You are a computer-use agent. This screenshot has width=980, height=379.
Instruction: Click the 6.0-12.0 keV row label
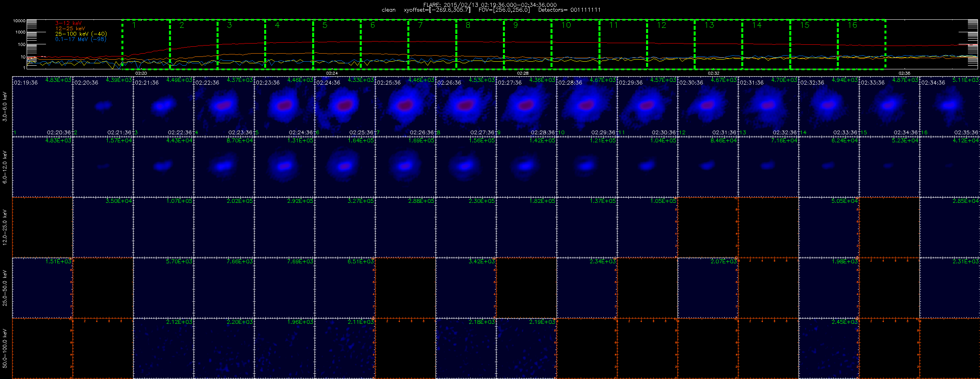point(5,167)
